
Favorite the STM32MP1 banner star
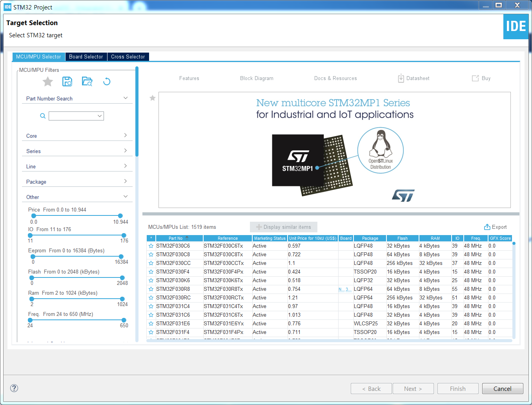click(x=153, y=98)
